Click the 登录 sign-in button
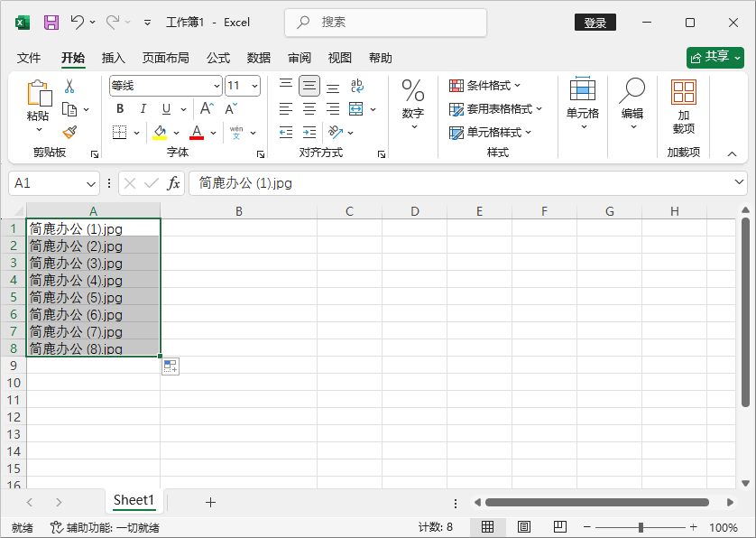This screenshot has width=756, height=538. pos(595,23)
